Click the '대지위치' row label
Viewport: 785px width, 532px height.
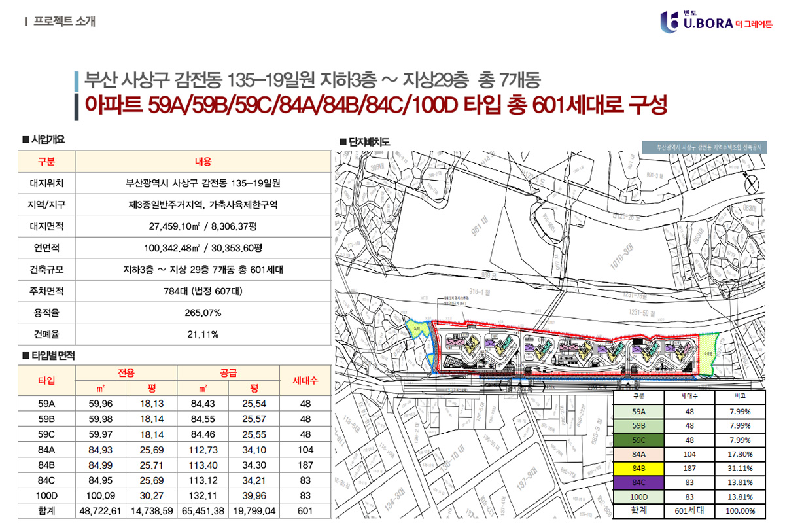[x=47, y=183]
